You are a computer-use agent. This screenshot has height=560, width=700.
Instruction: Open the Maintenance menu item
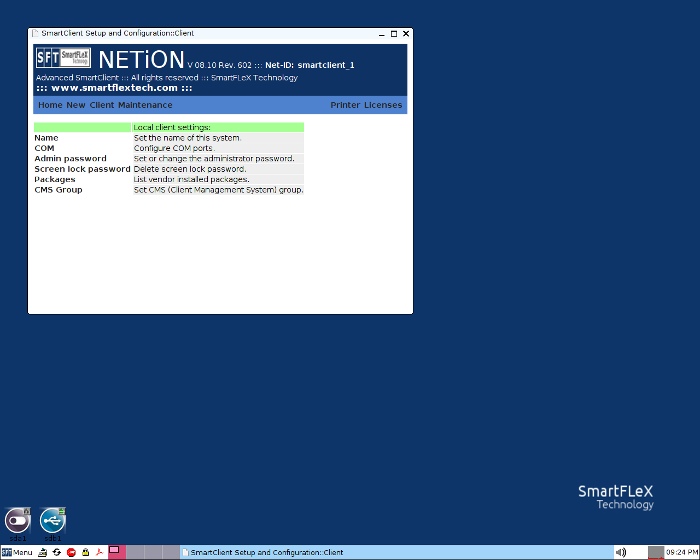(145, 105)
